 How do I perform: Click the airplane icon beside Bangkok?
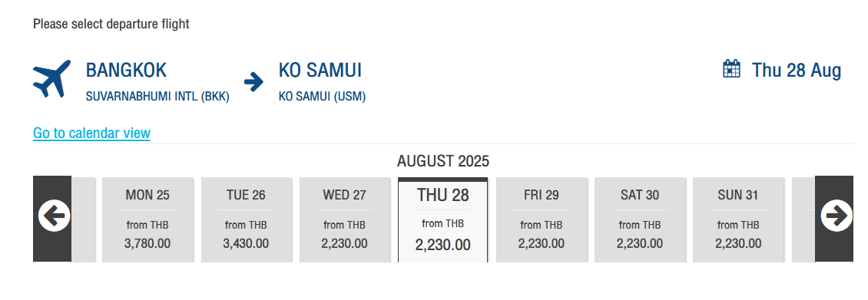(52, 79)
